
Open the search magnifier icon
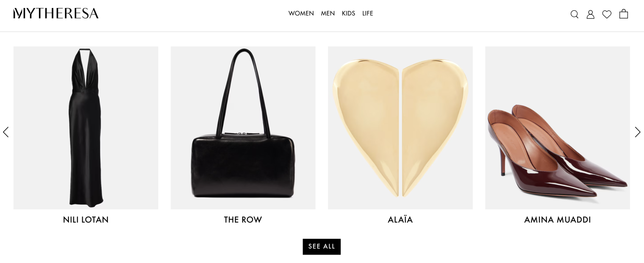coord(574,14)
